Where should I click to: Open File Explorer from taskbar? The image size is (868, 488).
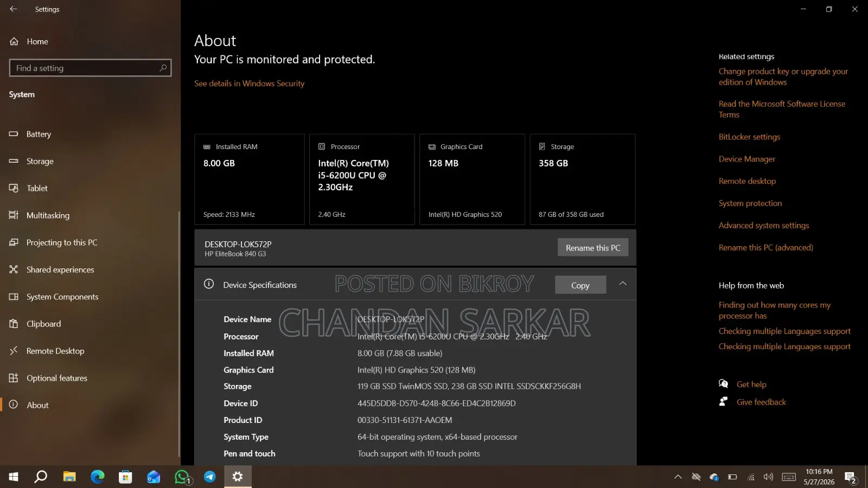point(69,477)
